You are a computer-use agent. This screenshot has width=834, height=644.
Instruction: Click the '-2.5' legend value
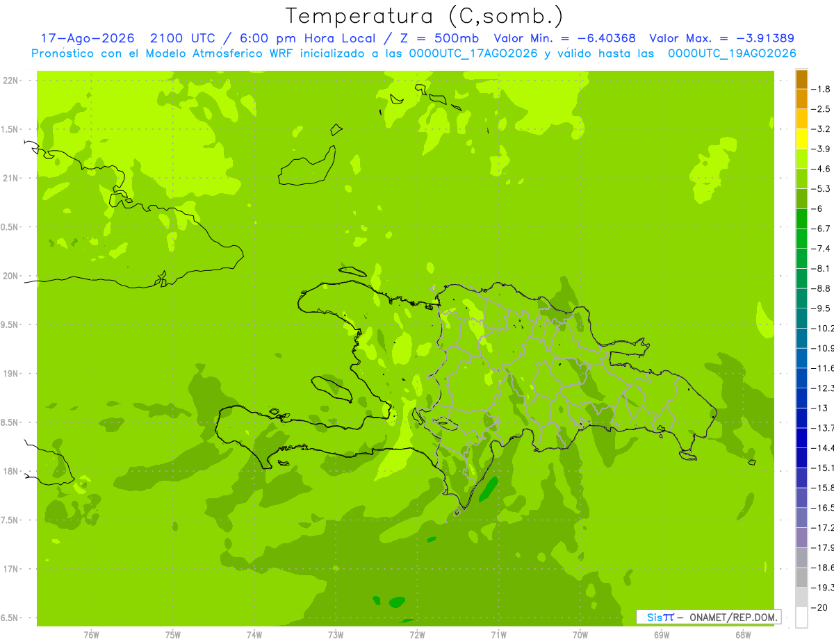point(821,109)
